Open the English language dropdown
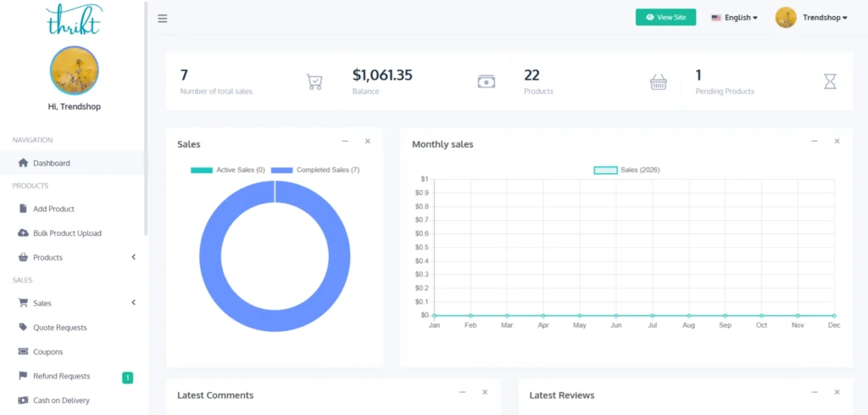The image size is (868, 415). 734,18
